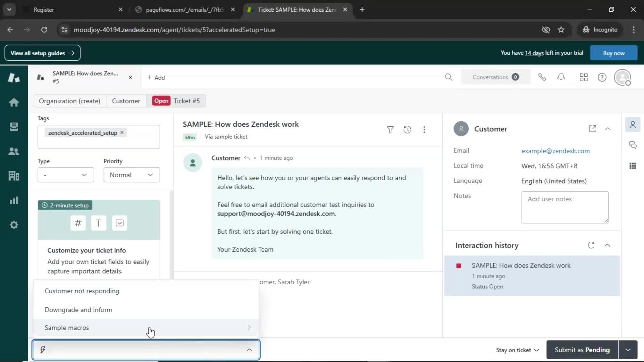Viewport: 644px width, 362px height.
Task: Open Zendesk products grid icon
Action: (x=584, y=77)
